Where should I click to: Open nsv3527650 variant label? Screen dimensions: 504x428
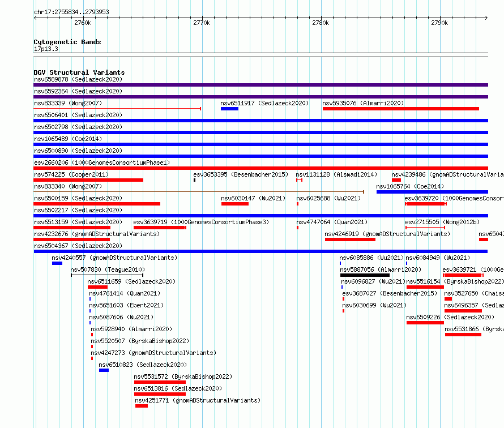pos(474,293)
